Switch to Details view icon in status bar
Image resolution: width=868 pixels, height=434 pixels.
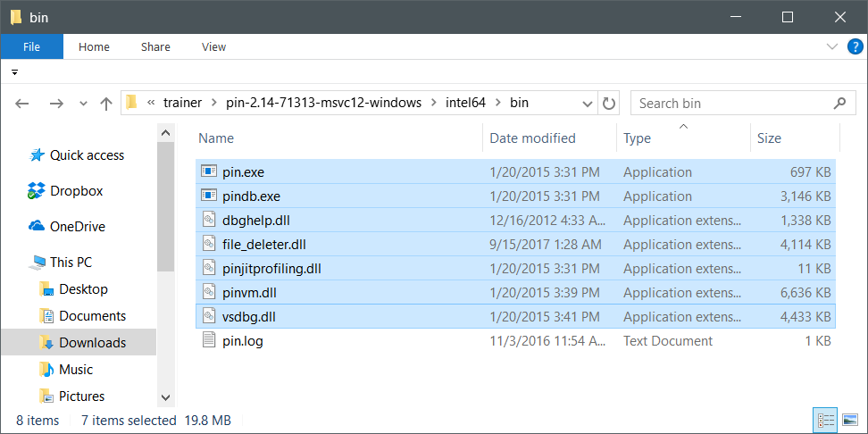tap(825, 420)
